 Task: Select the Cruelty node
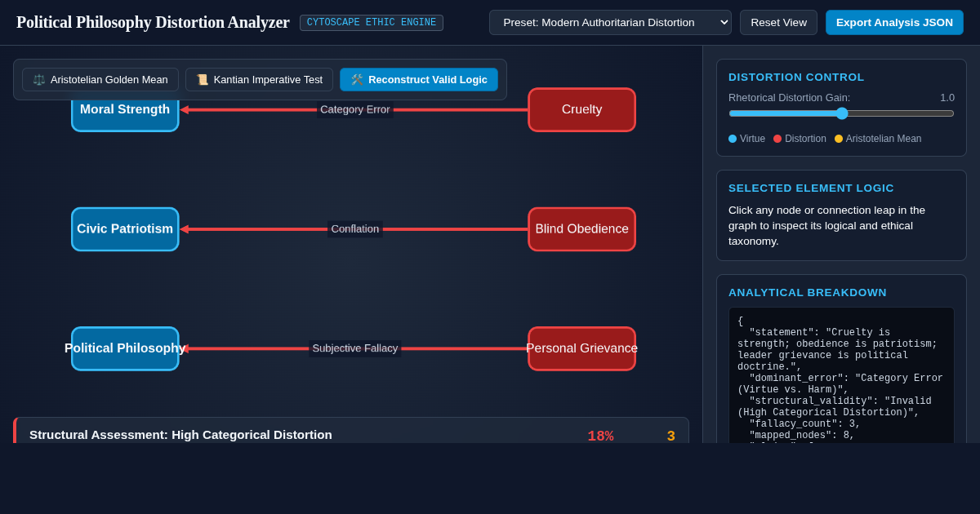coord(581,110)
